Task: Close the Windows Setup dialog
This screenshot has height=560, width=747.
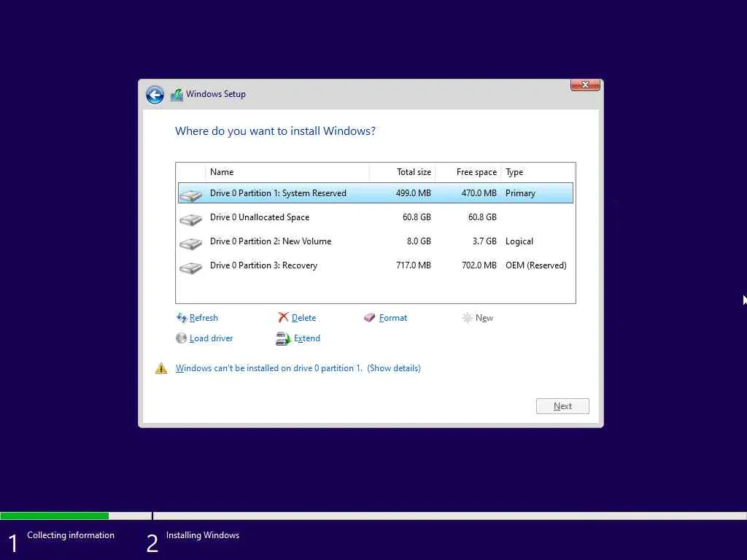Action: pyautogui.click(x=585, y=85)
